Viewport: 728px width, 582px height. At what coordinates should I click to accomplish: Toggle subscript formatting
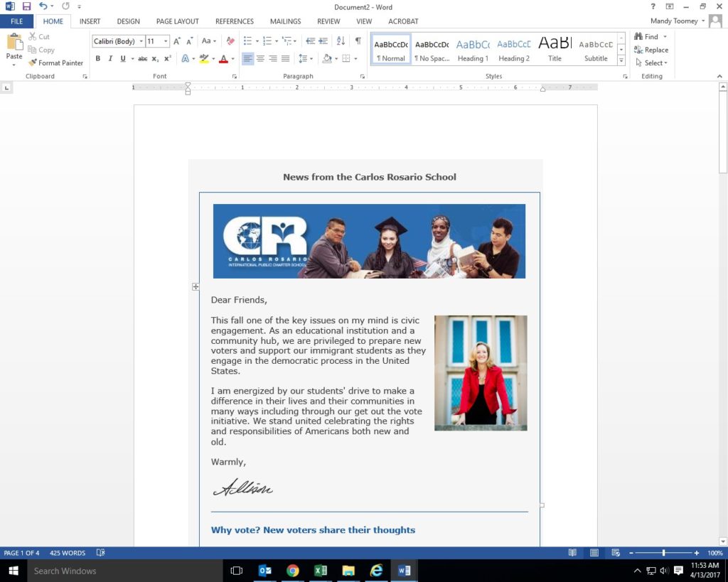tap(155, 58)
